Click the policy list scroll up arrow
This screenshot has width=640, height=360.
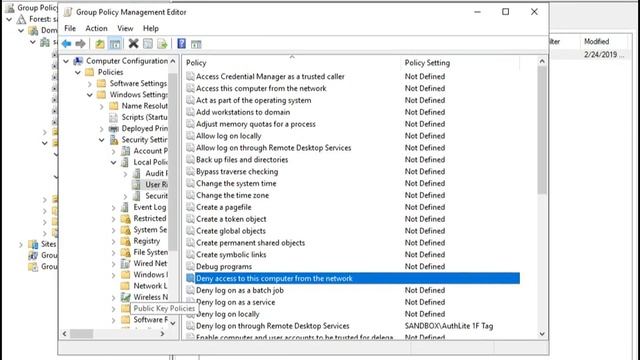pyautogui.click(x=542, y=61)
